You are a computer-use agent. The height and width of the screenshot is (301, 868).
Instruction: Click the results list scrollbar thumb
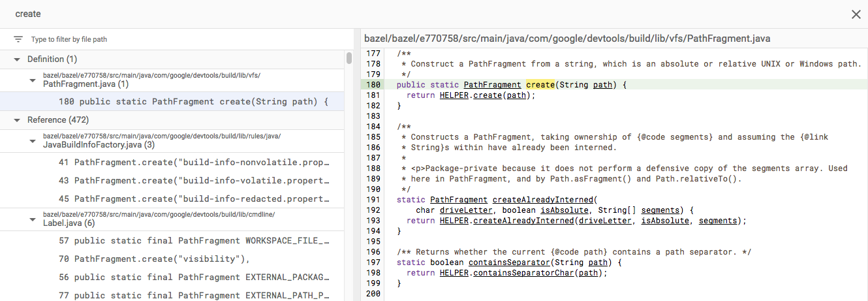coord(349,58)
